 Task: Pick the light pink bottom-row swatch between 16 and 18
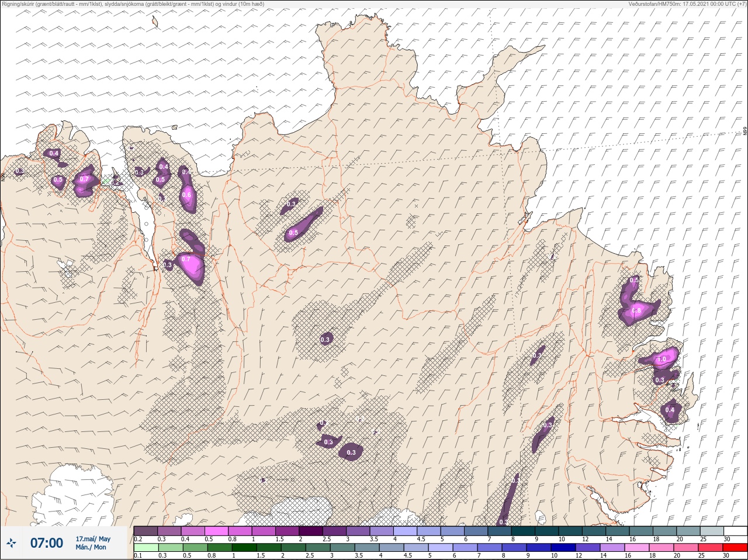(x=638, y=548)
